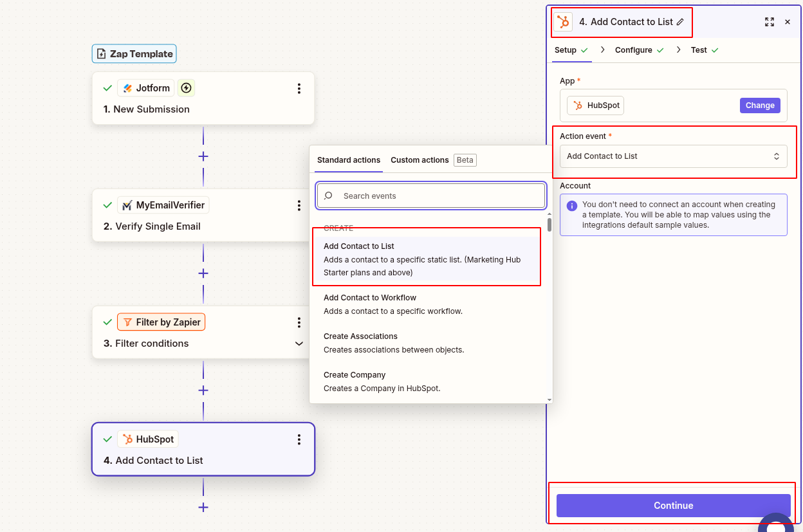Click the HubSpot icon on step 4

tap(126, 439)
